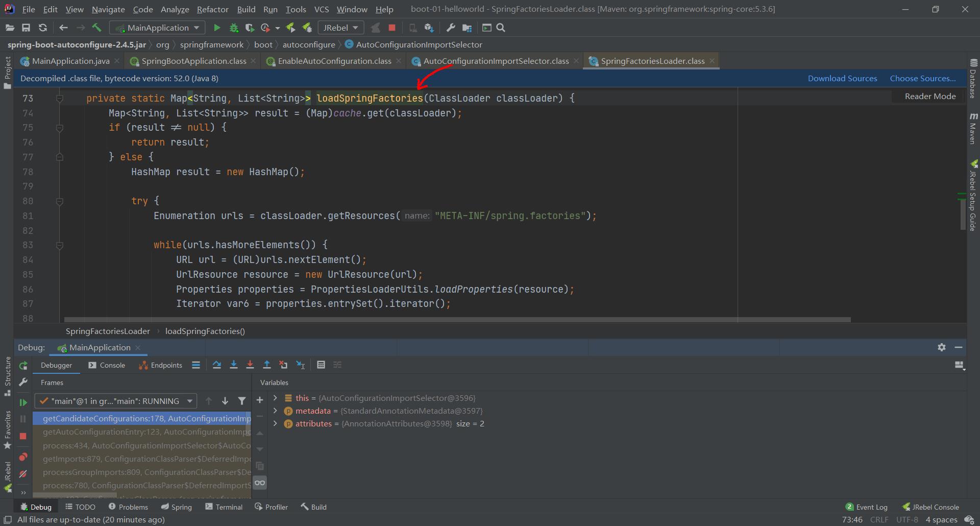Screen dimensions: 980x526
Task: Open the MainApplication run configuration dropdown
Action: pyautogui.click(x=157, y=28)
